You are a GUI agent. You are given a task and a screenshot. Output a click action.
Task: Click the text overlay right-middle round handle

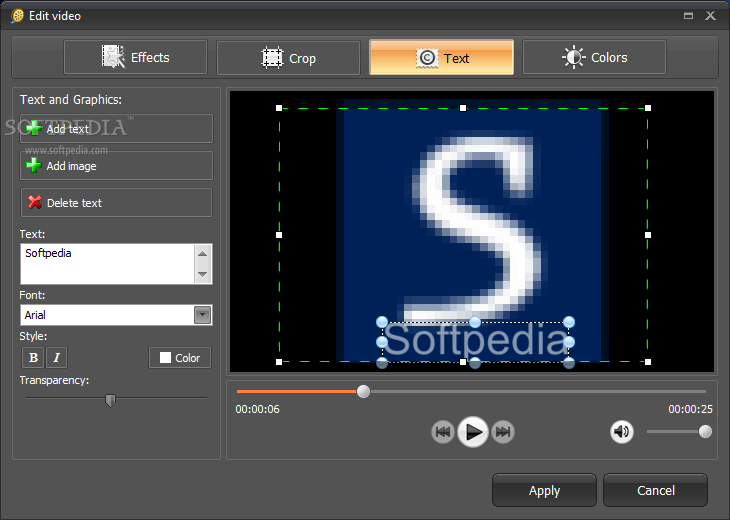point(568,342)
